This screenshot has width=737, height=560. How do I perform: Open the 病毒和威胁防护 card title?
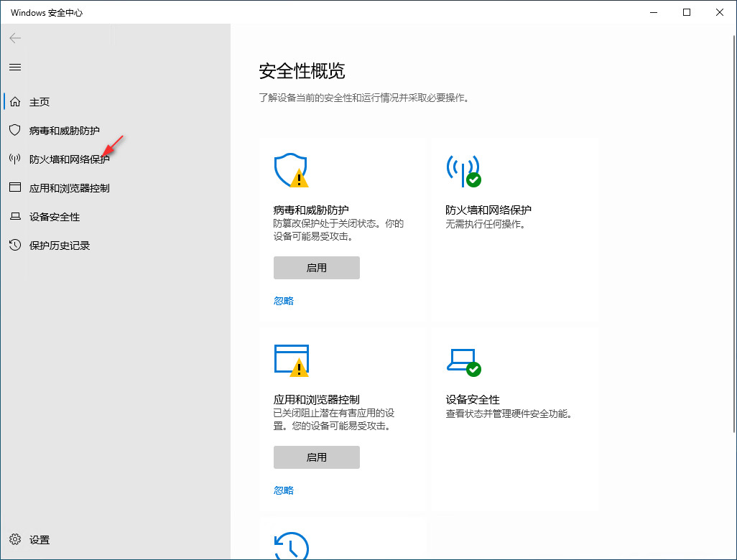coord(311,210)
